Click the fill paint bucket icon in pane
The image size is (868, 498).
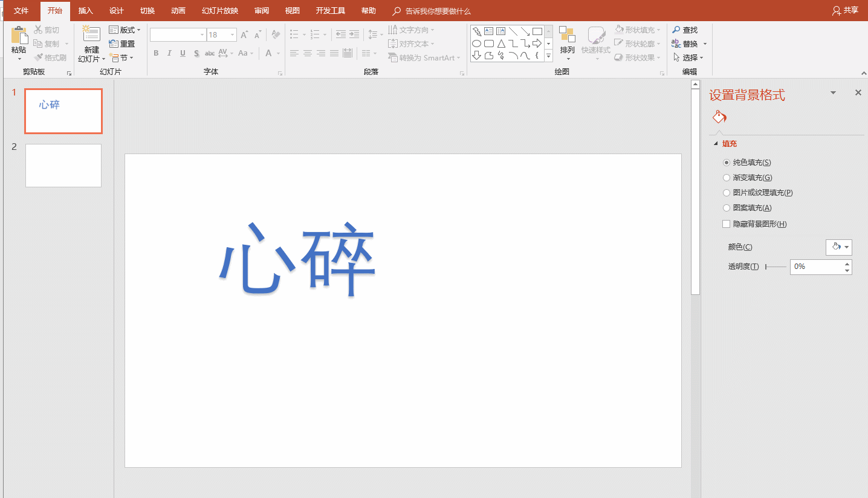click(719, 117)
